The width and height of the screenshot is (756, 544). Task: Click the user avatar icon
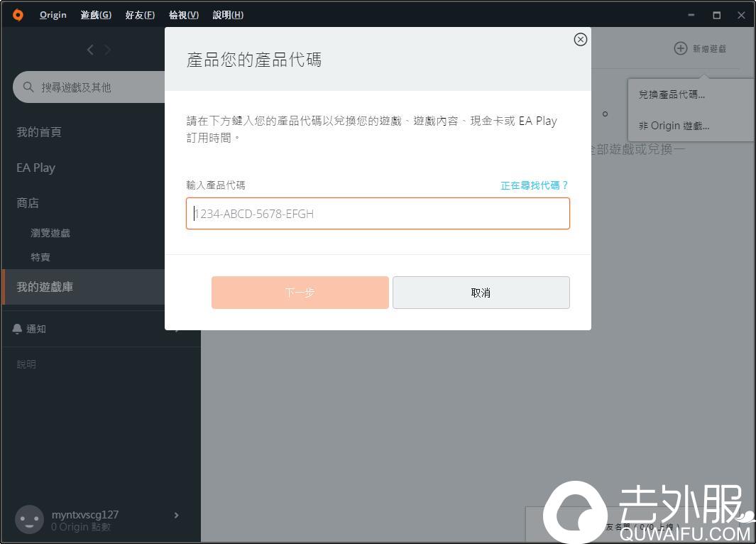[29, 519]
